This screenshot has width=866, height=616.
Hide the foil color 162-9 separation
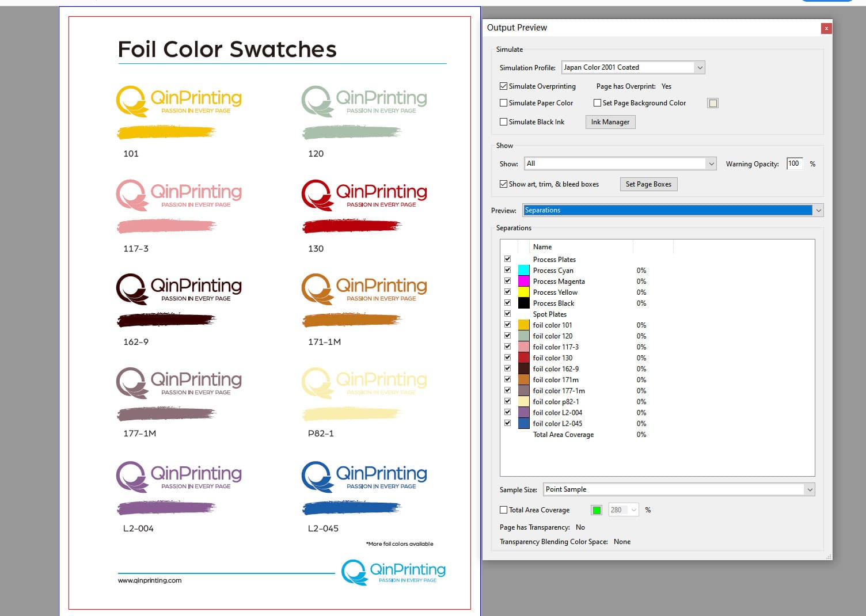point(507,368)
